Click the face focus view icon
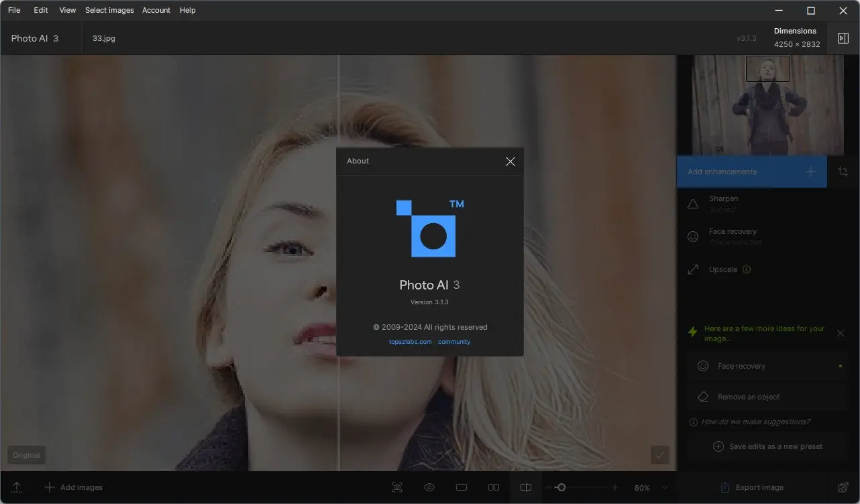Screen dimensions: 860x504 [397, 487]
